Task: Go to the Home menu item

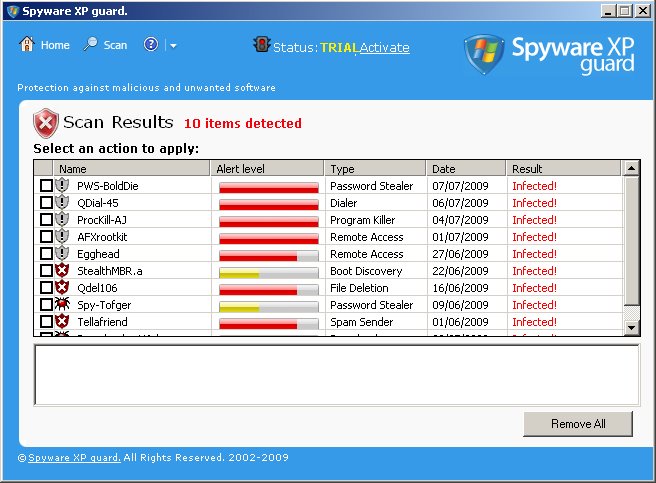Action: (x=55, y=45)
